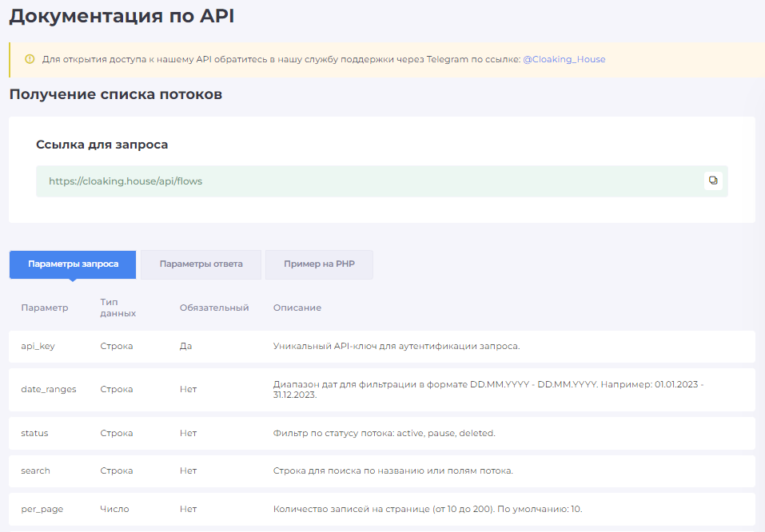Click the date_ranges description with DD.MM.YYYY format
765x532 pixels.
point(488,390)
